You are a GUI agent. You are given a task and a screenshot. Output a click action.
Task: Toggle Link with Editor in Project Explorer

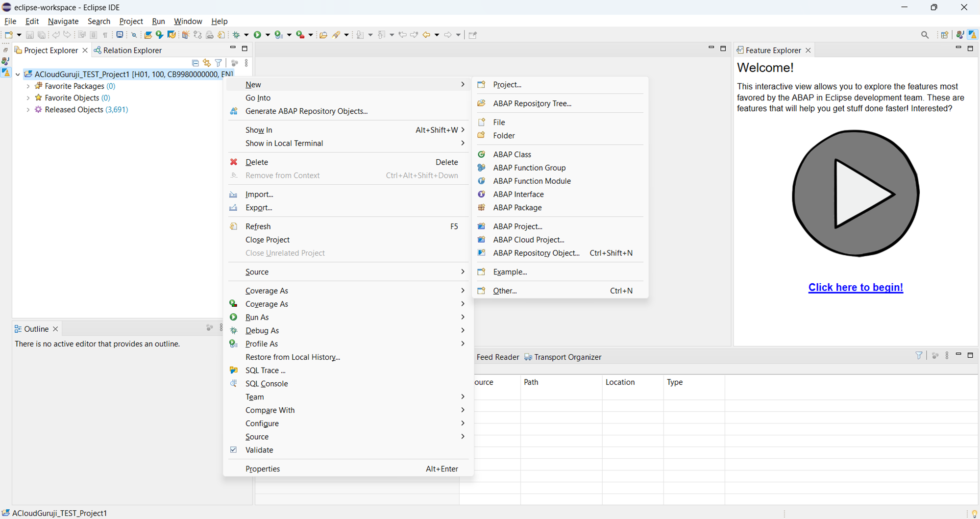click(x=207, y=63)
